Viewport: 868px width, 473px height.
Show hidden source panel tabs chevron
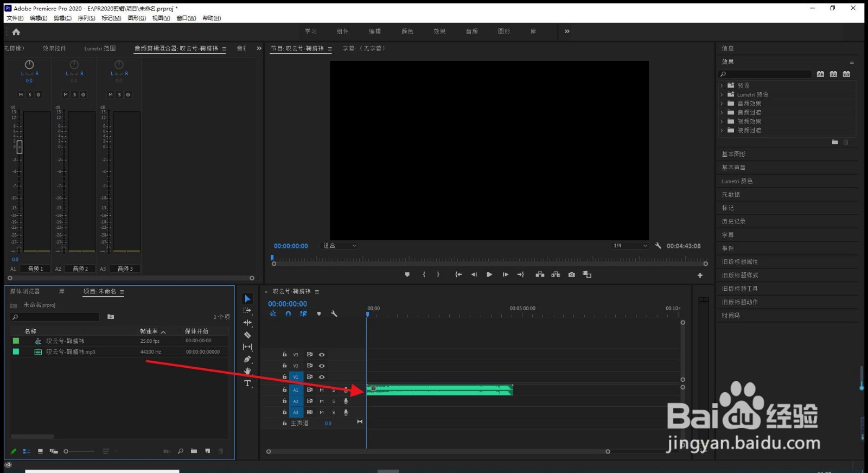coord(259,48)
